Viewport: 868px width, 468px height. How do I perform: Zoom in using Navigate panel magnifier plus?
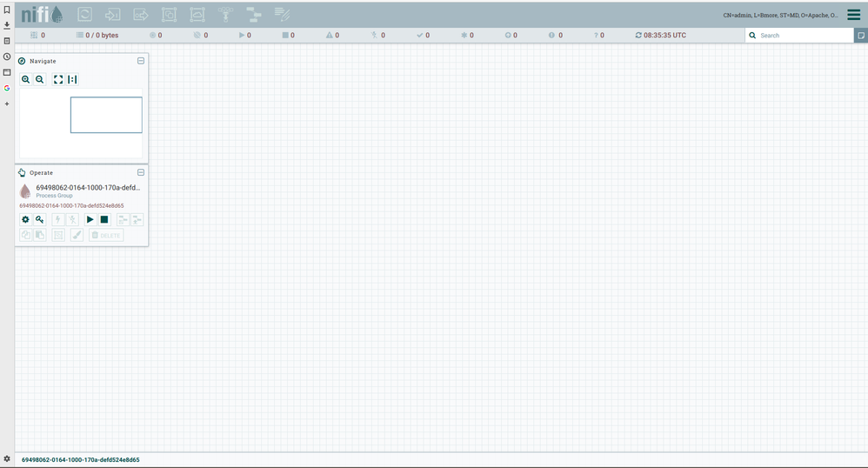25,79
